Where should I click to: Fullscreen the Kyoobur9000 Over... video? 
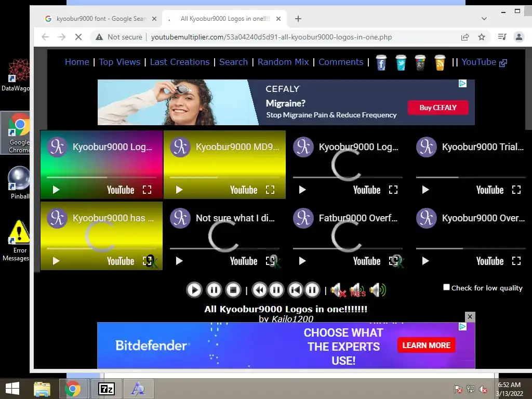(516, 261)
